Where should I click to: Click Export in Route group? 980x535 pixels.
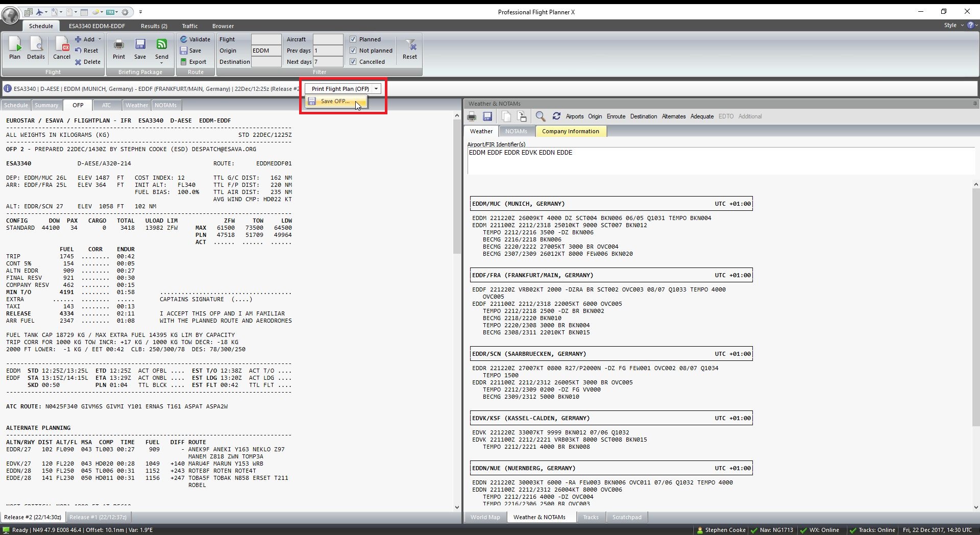[193, 62]
